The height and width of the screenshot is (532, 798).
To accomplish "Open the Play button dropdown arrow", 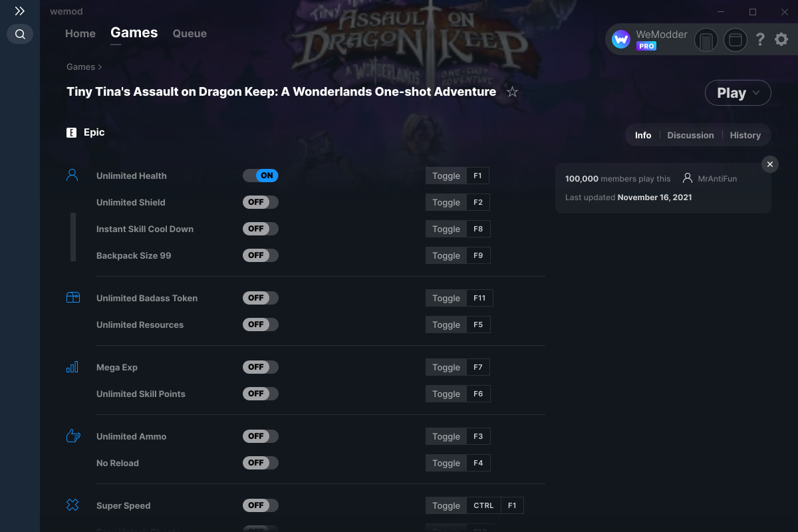I will [x=756, y=93].
